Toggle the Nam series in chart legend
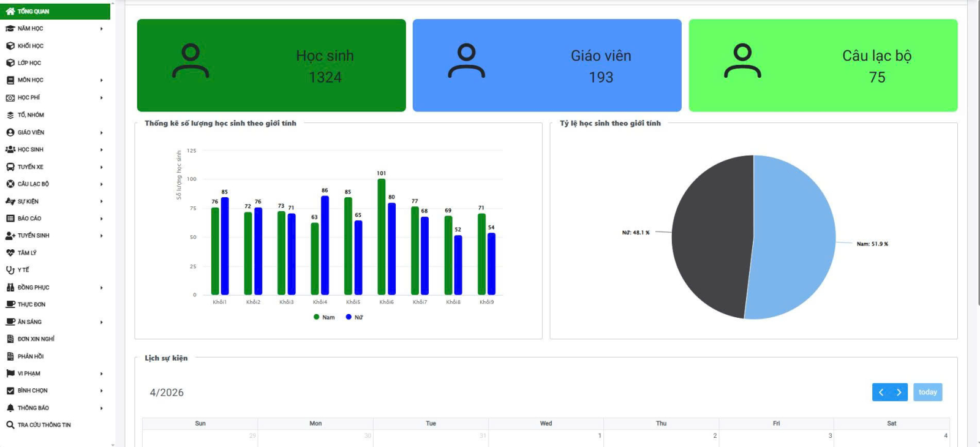 [324, 317]
